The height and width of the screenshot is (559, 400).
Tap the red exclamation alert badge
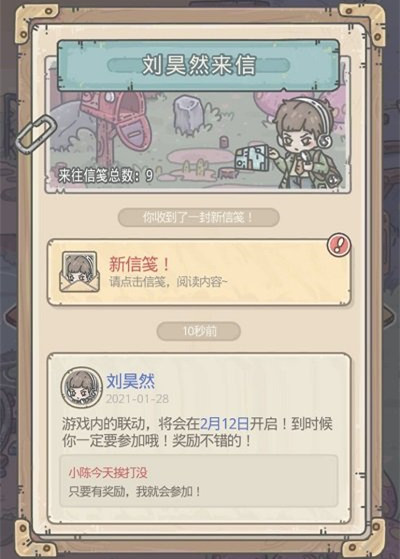(339, 245)
